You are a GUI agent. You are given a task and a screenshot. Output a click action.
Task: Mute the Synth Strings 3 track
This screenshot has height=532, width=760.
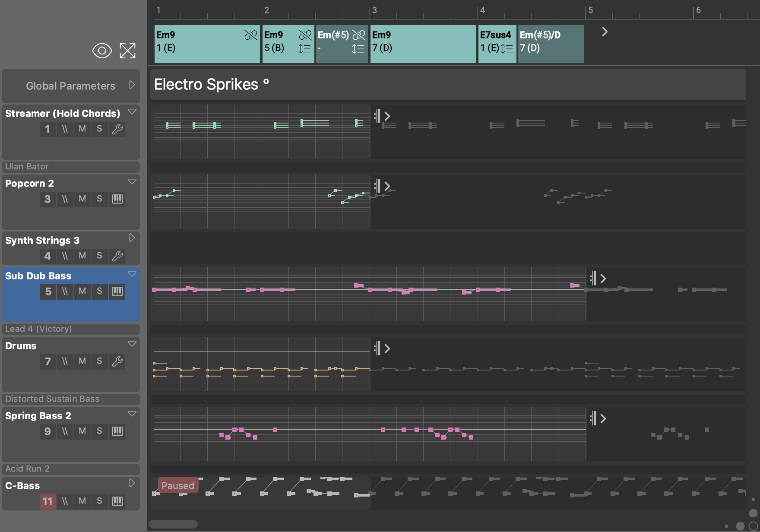point(82,256)
